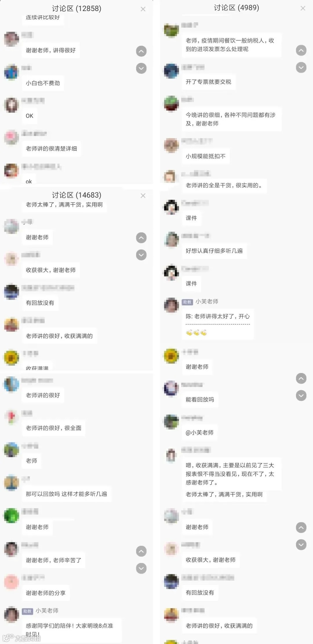Click the down arrow beside 开了专票就要交税
313x644 pixels.
click(301, 68)
